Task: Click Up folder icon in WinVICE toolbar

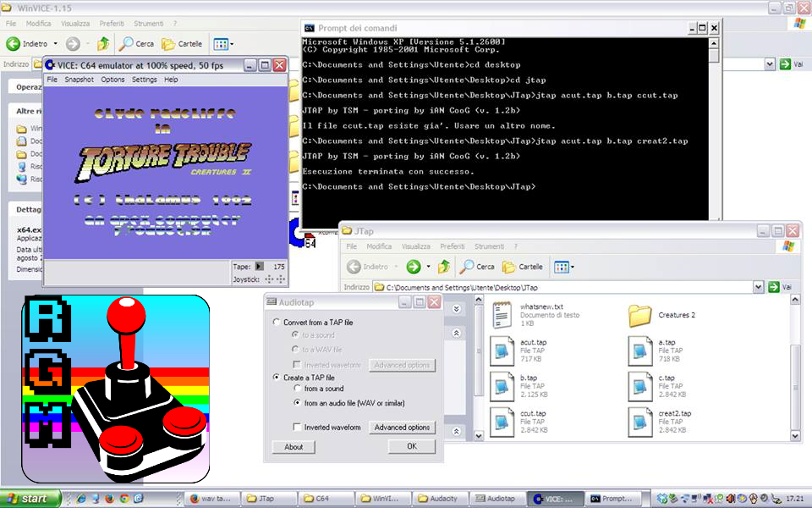Action: [x=103, y=43]
